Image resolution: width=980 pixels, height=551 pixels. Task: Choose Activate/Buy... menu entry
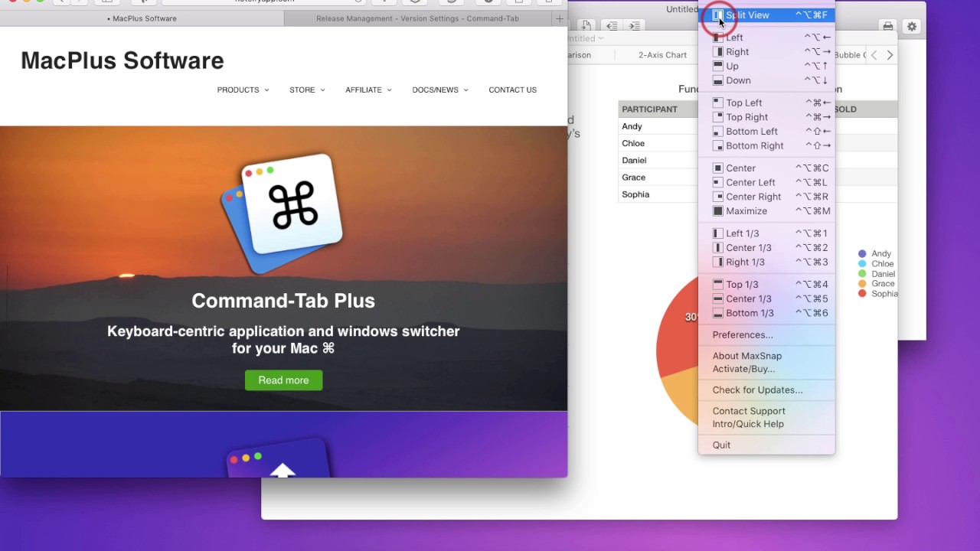(766, 369)
